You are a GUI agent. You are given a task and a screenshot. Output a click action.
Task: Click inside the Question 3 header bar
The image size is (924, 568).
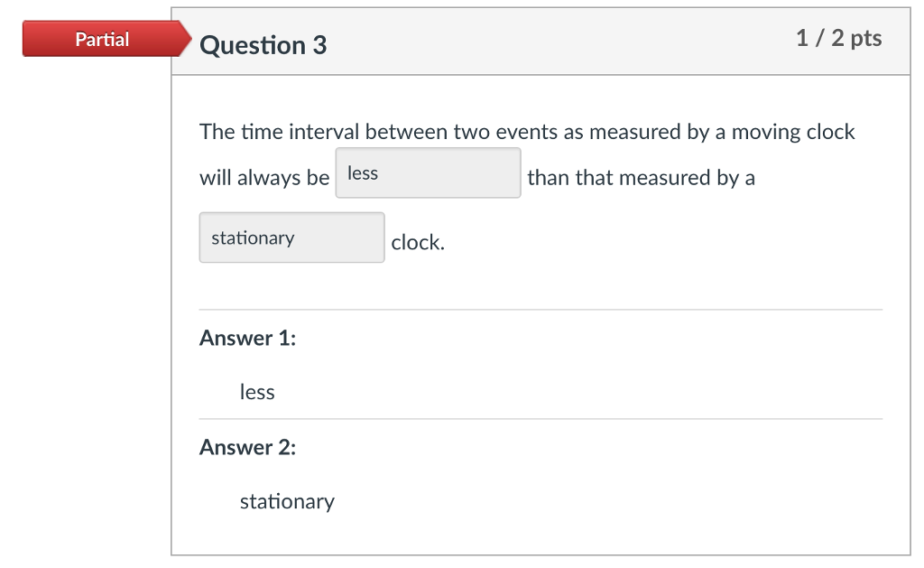point(541,41)
